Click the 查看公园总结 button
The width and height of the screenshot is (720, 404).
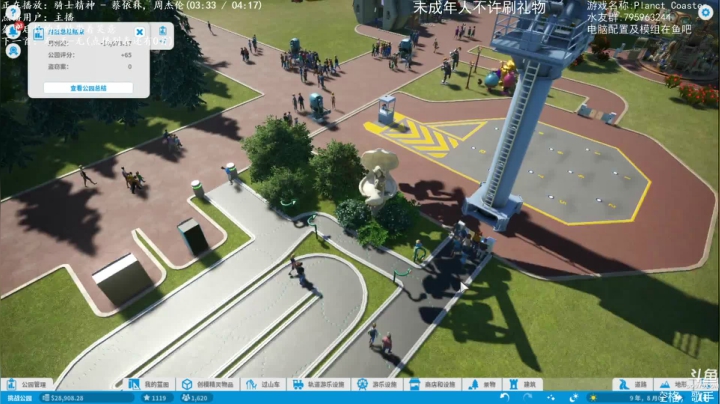[88, 88]
